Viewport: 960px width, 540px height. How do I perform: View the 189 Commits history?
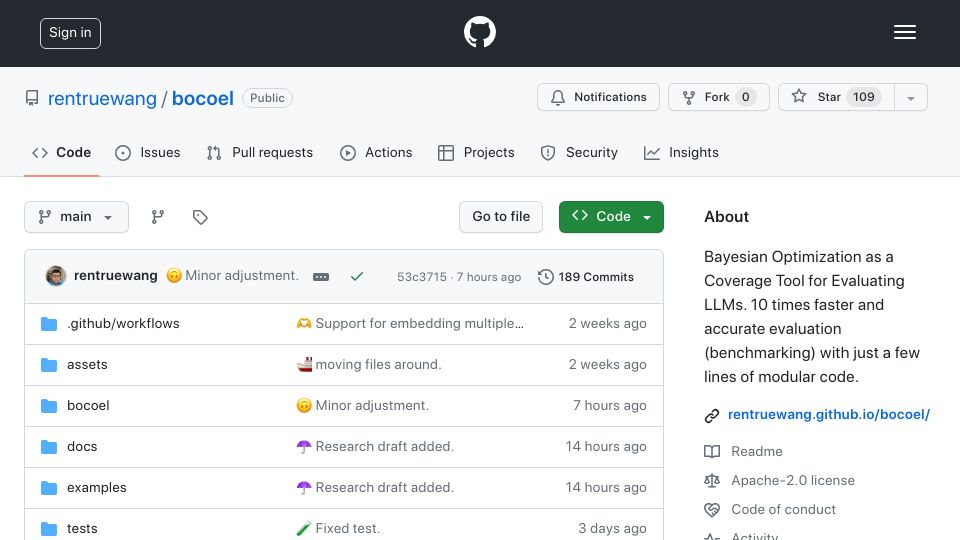[x=586, y=277]
